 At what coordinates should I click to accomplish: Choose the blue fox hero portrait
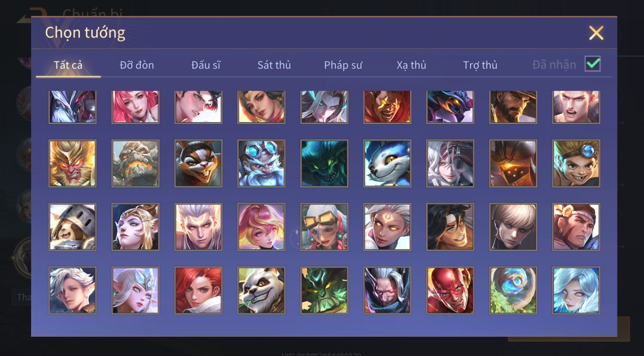point(387,163)
